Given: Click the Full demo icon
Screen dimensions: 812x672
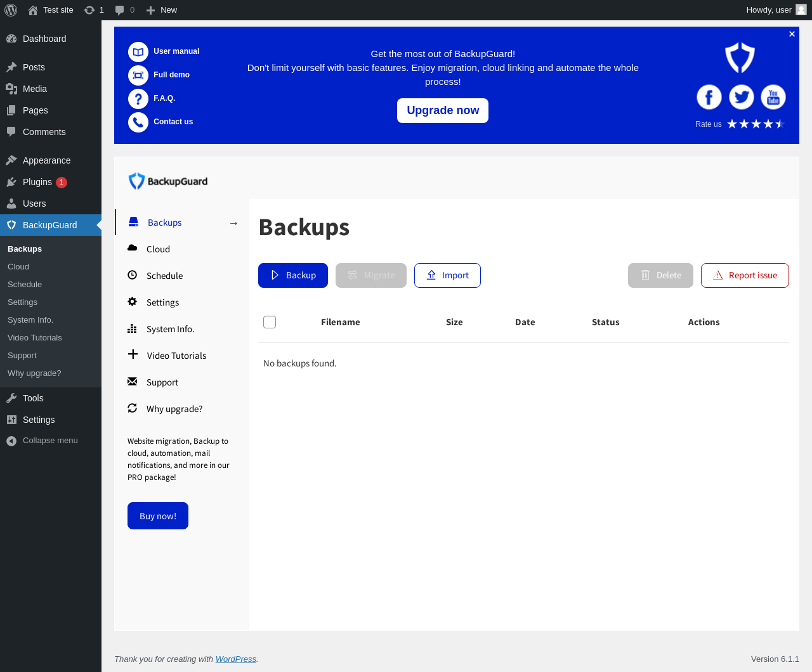Looking at the screenshot, I should tap(138, 75).
